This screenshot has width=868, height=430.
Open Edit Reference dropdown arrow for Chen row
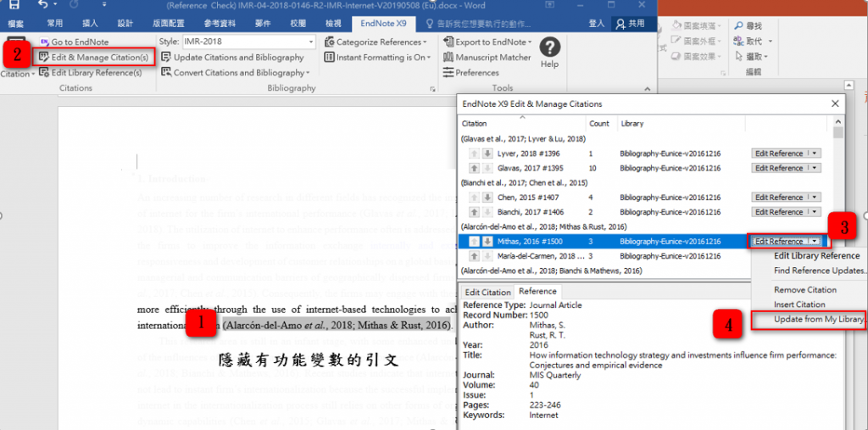pyautogui.click(x=815, y=198)
